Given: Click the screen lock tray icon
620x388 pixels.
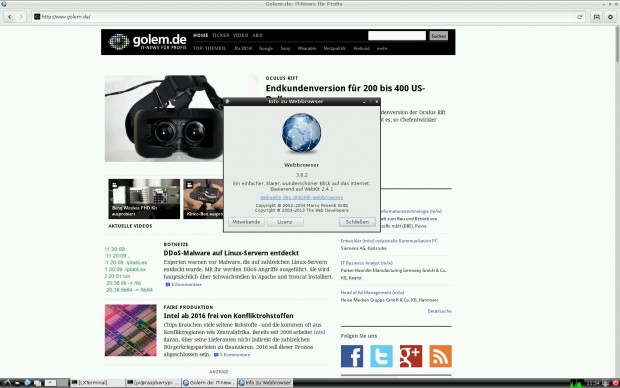Looking at the screenshot, I should [606, 382].
